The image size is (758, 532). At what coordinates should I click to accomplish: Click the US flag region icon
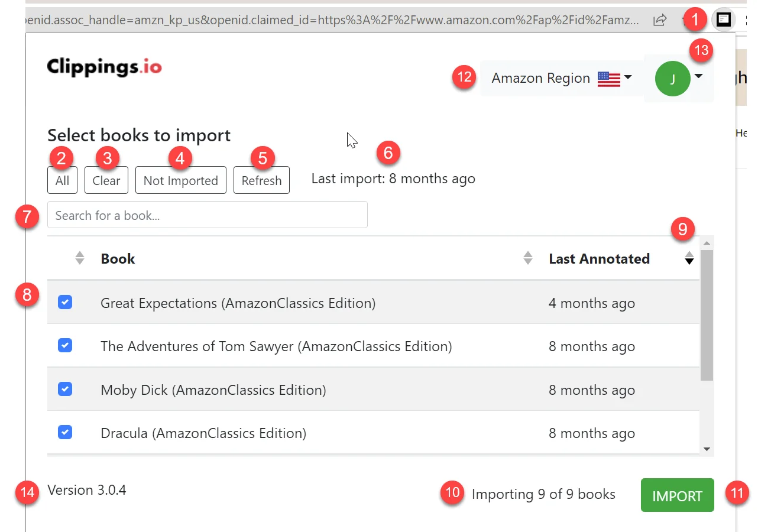pyautogui.click(x=609, y=79)
